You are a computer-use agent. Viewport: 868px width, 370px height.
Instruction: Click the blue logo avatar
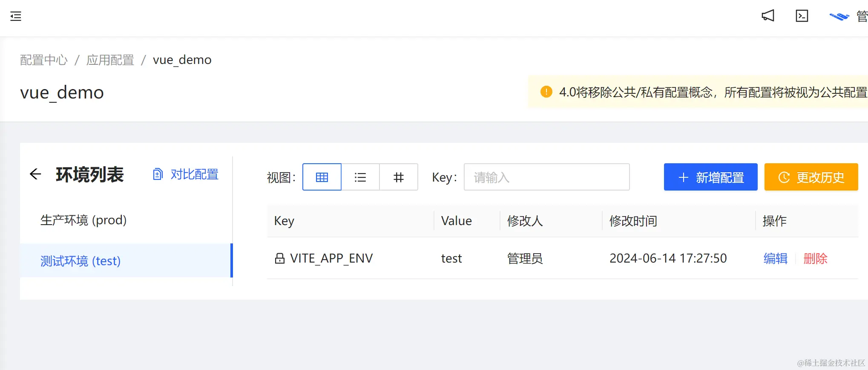click(839, 16)
